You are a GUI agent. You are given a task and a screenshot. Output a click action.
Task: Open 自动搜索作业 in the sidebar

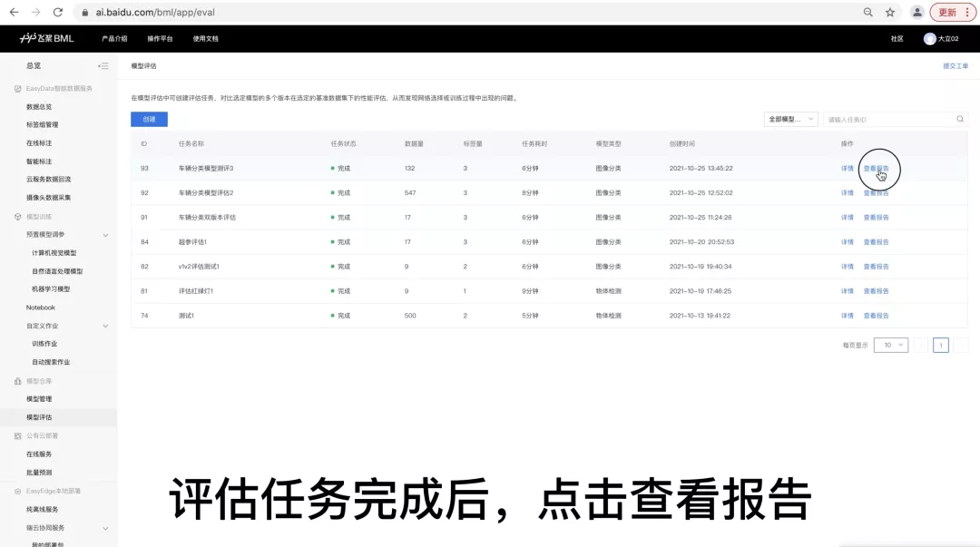[51, 362]
